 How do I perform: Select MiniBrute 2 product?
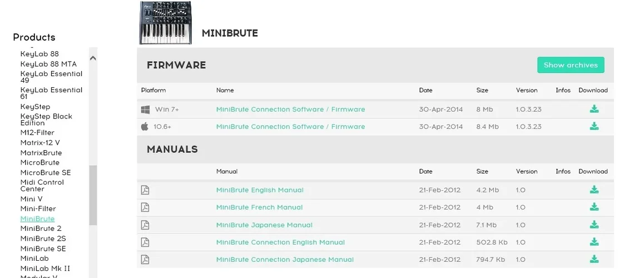41,229
